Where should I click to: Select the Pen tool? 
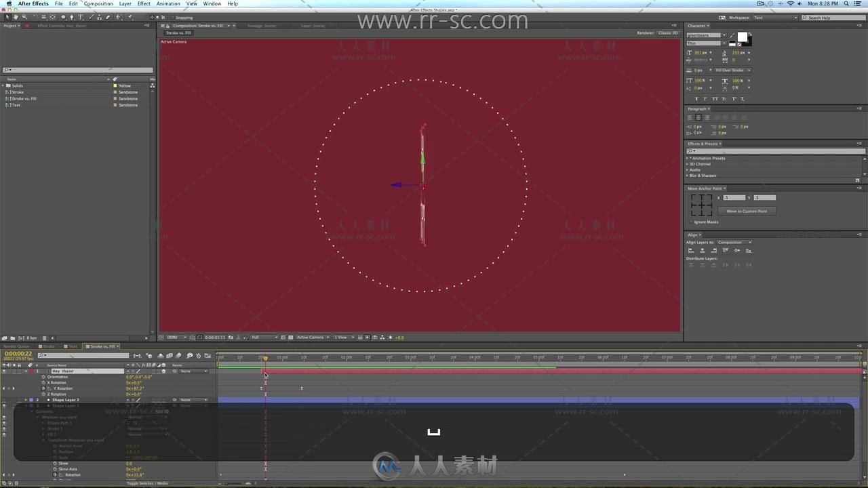(x=72, y=17)
